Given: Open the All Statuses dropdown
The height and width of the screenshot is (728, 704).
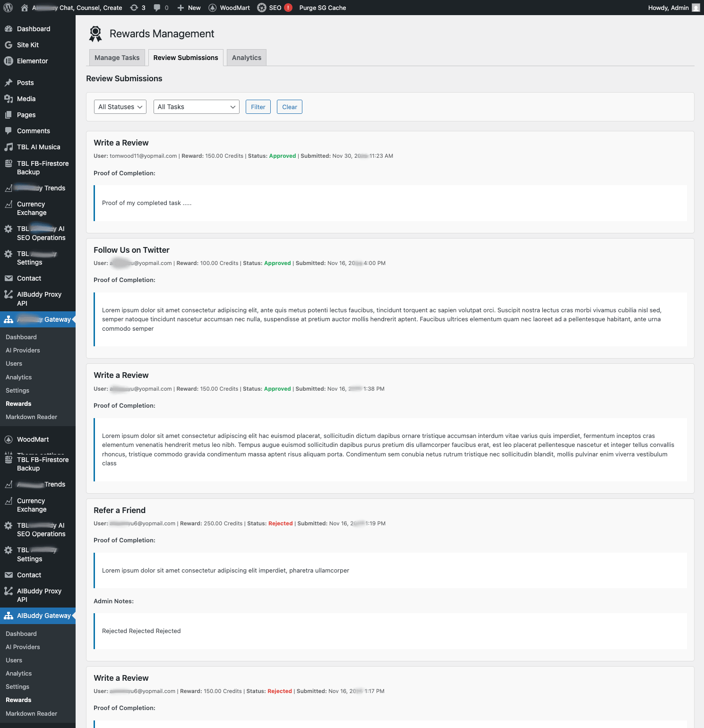Looking at the screenshot, I should click(120, 107).
